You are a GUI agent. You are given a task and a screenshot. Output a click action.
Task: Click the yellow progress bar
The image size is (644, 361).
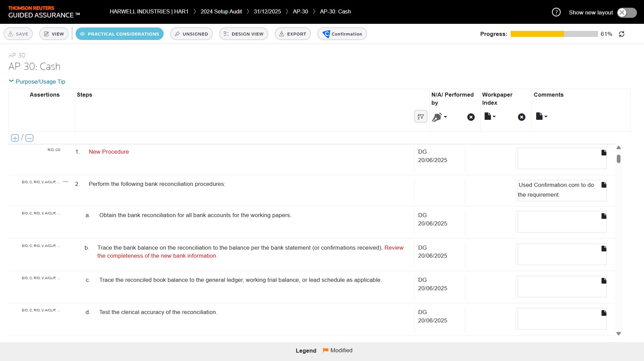tap(537, 34)
